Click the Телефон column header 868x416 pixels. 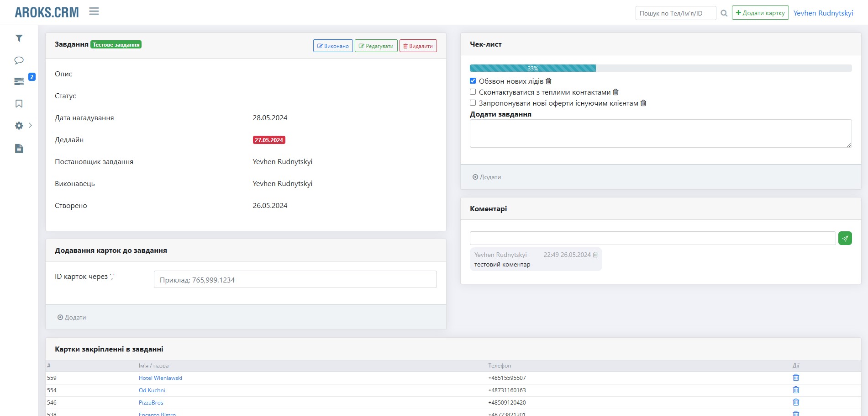pyautogui.click(x=500, y=366)
